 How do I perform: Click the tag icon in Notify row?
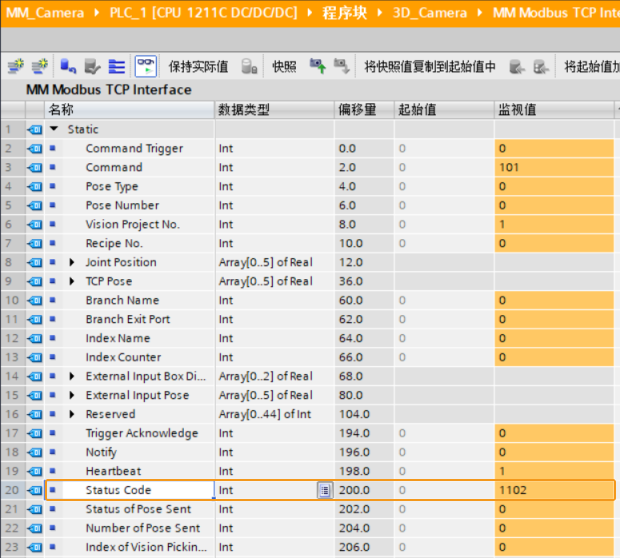35,452
